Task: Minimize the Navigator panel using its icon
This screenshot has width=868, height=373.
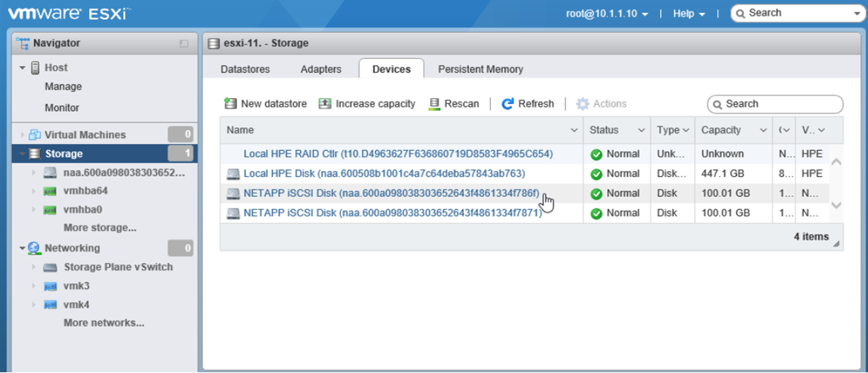Action: pos(184,44)
